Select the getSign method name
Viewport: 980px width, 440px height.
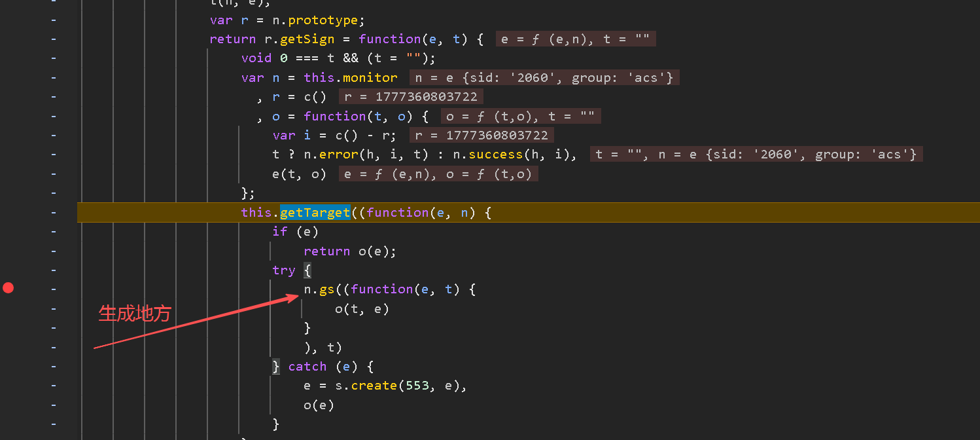(x=307, y=39)
